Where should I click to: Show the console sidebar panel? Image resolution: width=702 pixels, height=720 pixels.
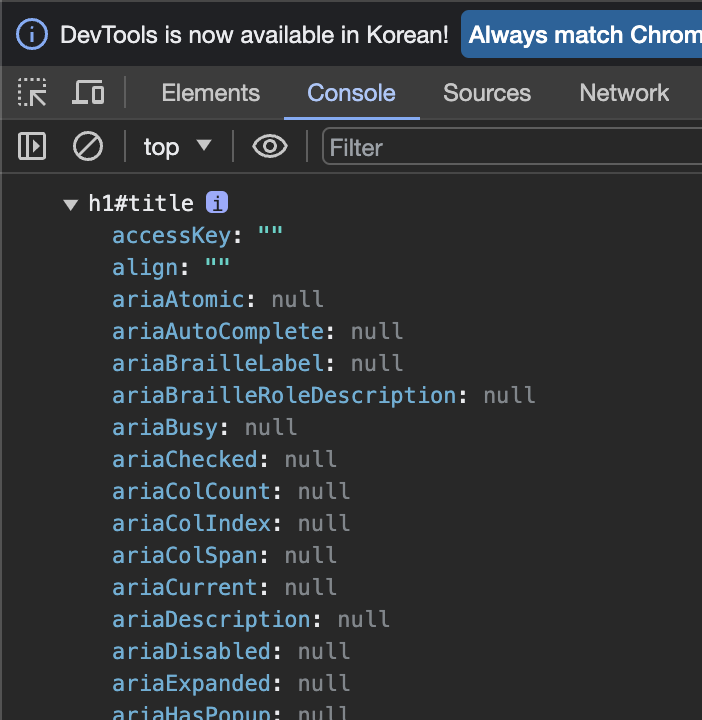[x=32, y=146]
